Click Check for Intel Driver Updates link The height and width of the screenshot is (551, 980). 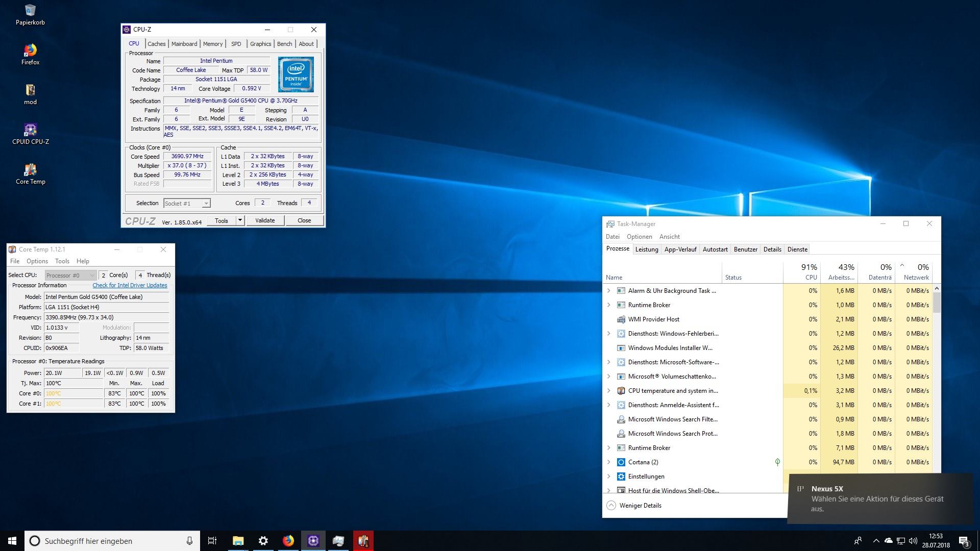tap(130, 285)
